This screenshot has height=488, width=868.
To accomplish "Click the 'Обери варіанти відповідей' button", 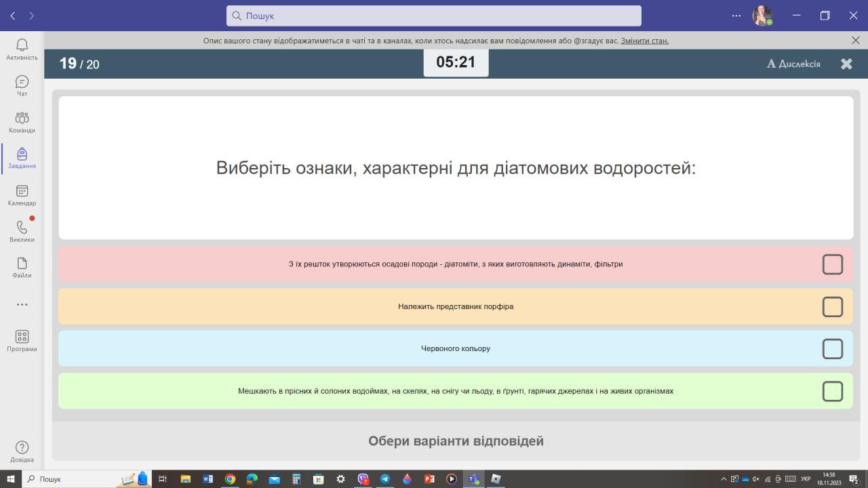I will [456, 441].
